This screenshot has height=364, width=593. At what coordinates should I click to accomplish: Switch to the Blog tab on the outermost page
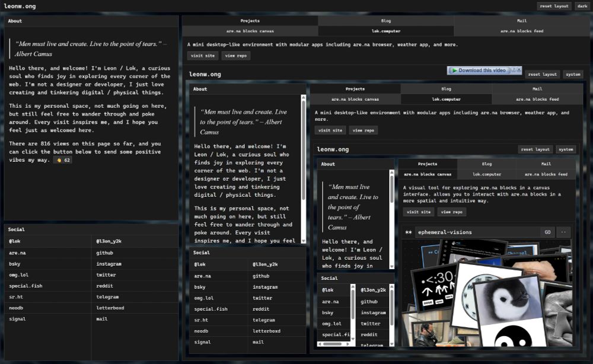386,21
